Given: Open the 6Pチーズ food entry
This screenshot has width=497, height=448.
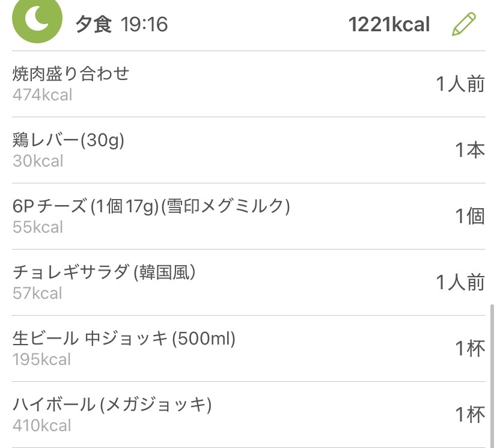Looking at the screenshot, I should coord(151,206).
